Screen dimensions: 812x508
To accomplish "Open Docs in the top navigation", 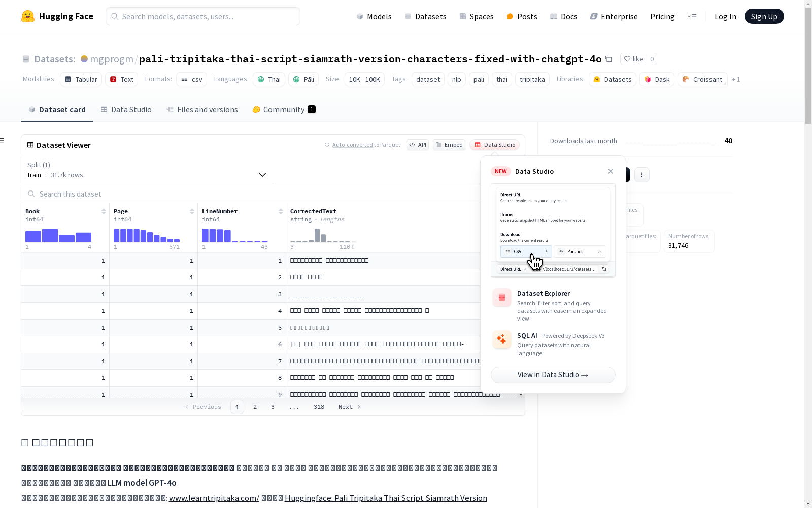I will pyautogui.click(x=564, y=16).
